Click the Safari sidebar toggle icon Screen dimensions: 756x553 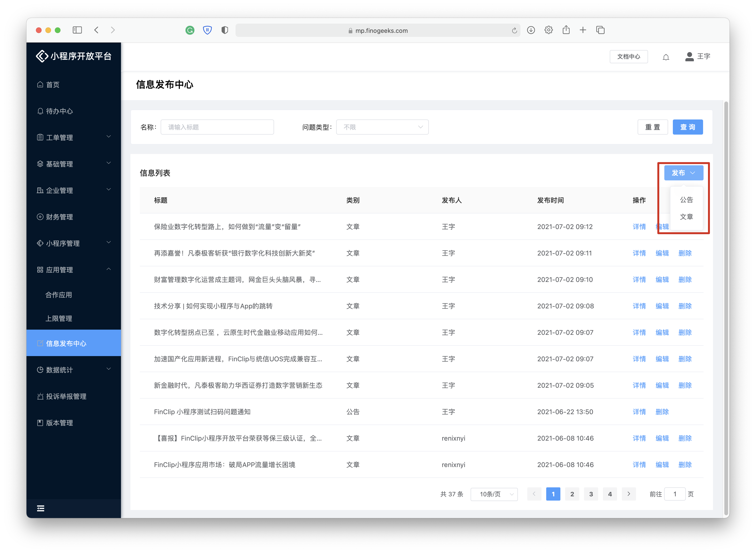pyautogui.click(x=77, y=30)
